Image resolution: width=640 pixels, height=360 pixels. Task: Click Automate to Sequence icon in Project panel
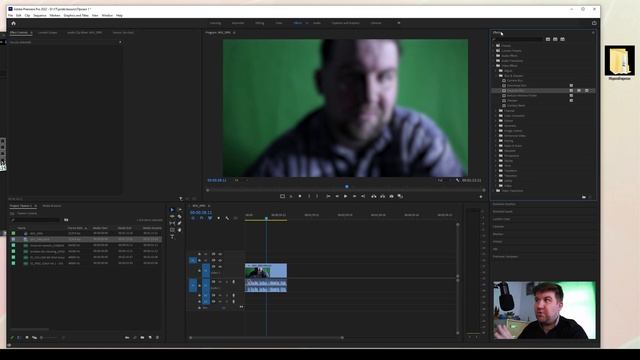tap(127, 338)
